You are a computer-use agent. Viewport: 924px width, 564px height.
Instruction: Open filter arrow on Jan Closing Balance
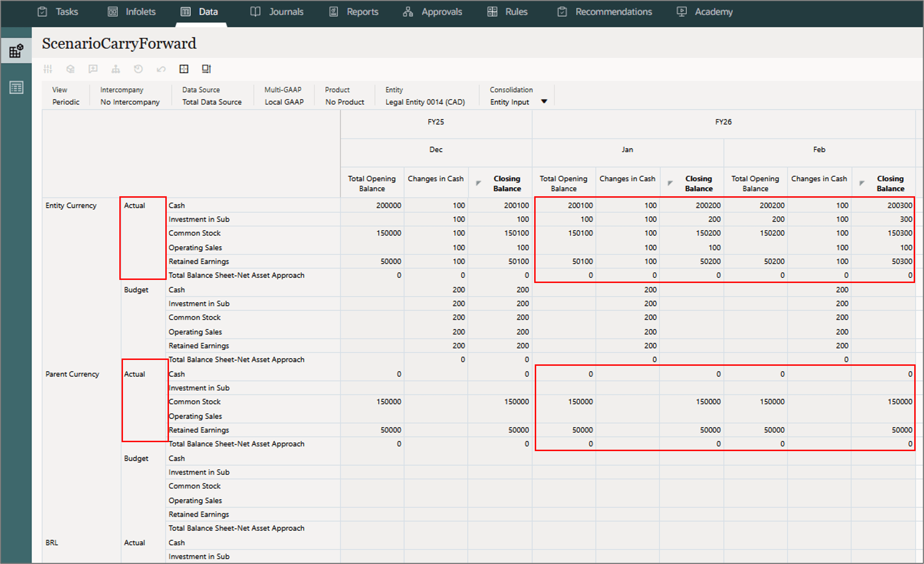(670, 183)
